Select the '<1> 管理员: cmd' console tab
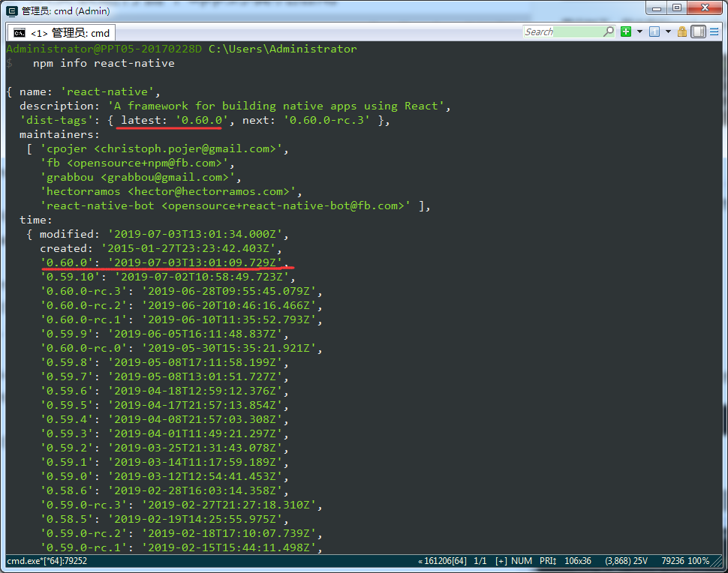This screenshot has height=573, width=728. pyautogui.click(x=62, y=33)
